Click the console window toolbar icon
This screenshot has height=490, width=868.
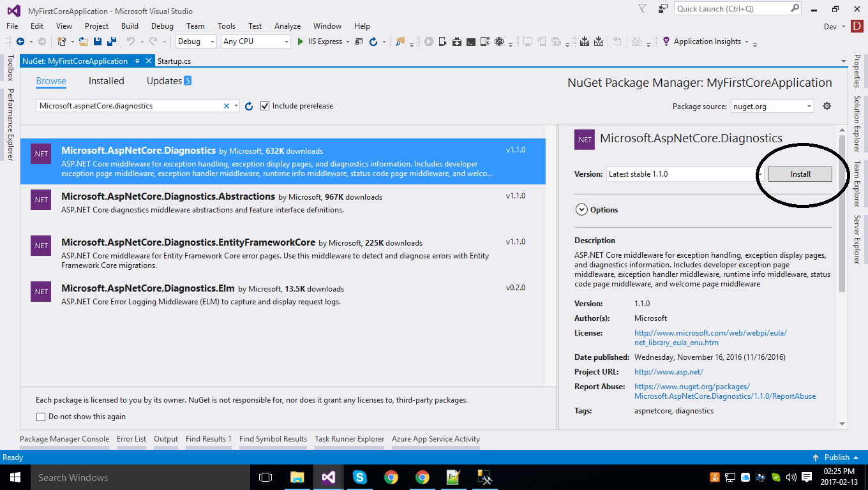tap(471, 41)
